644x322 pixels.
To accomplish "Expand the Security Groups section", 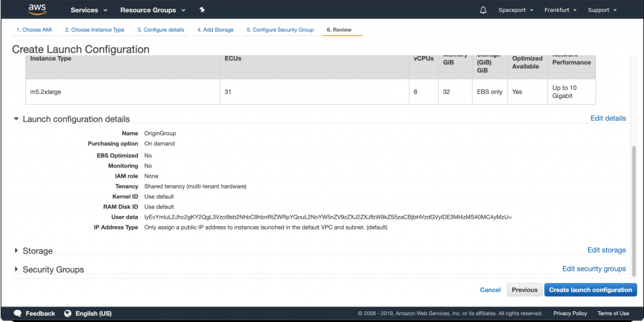I will click(16, 269).
